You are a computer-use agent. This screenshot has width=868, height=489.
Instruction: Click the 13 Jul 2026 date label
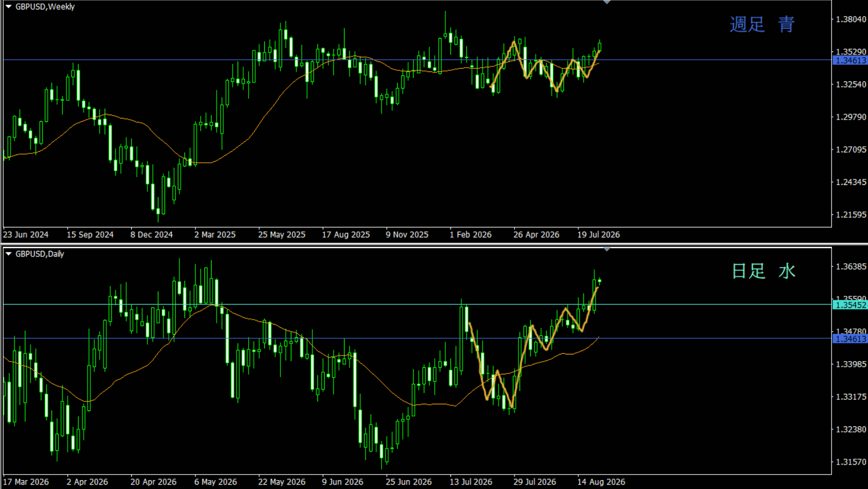pos(471,482)
